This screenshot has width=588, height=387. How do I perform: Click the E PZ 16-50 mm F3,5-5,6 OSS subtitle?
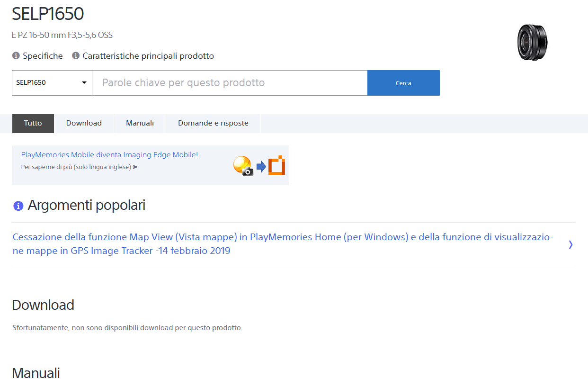[x=62, y=35]
